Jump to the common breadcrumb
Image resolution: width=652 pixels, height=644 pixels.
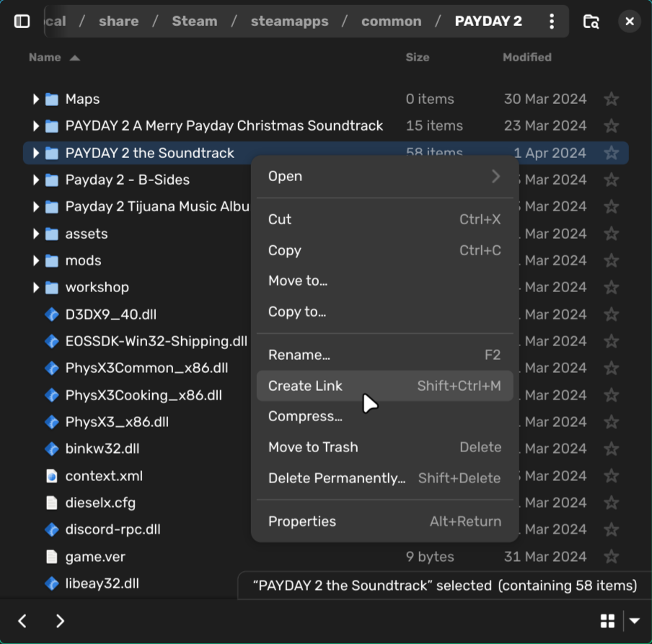[391, 22]
